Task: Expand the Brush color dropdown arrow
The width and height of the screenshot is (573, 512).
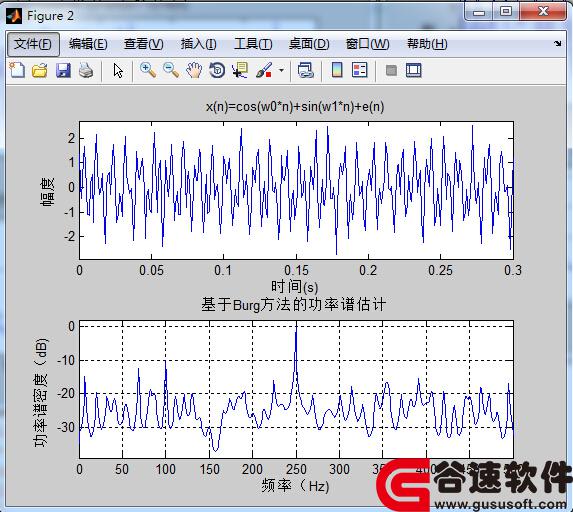Action: point(281,70)
